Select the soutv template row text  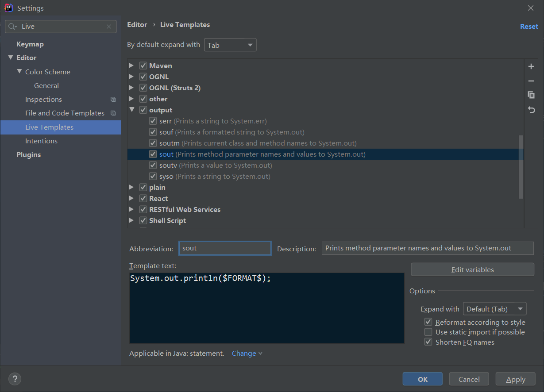(x=216, y=165)
